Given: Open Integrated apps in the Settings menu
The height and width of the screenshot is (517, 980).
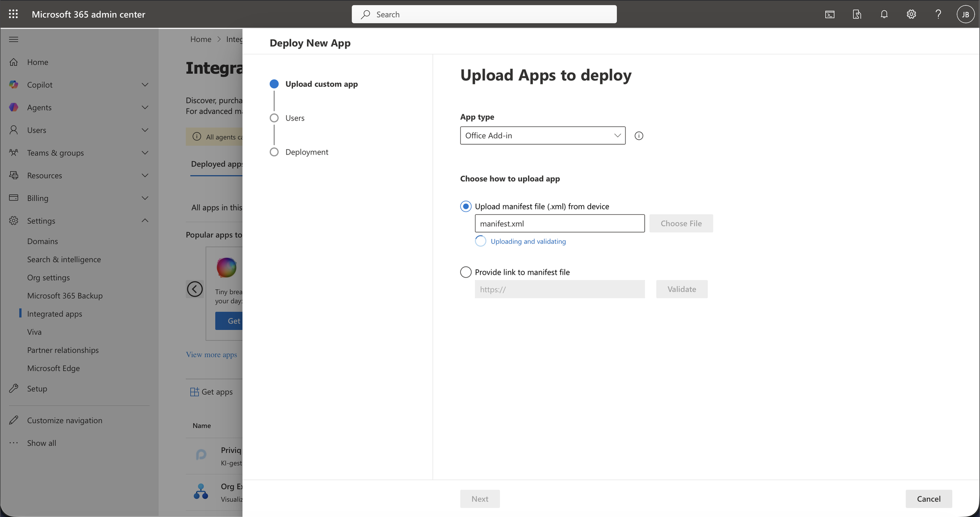Looking at the screenshot, I should tap(54, 313).
